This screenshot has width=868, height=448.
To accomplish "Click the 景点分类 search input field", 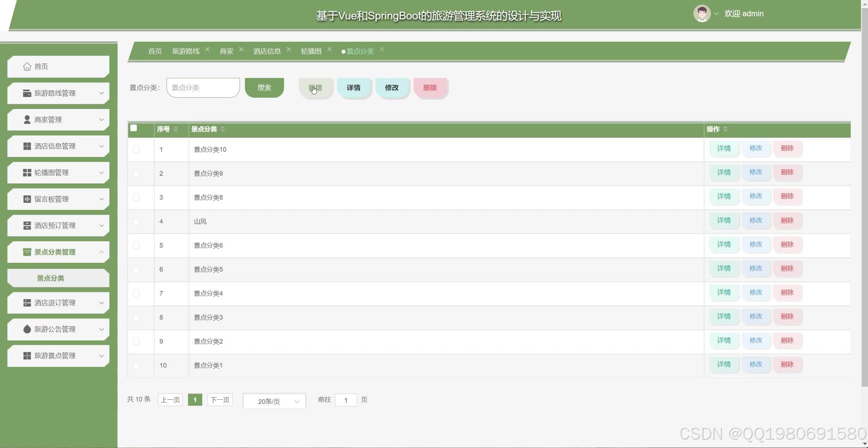I will pyautogui.click(x=203, y=87).
